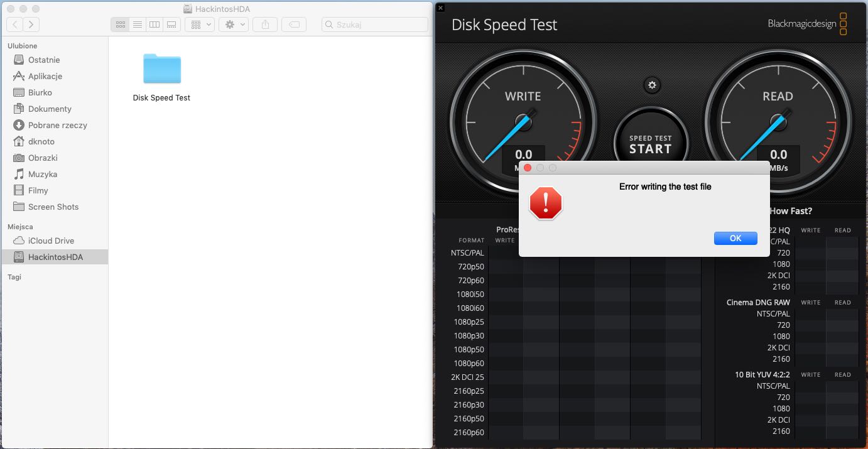Image resolution: width=868 pixels, height=449 pixels.
Task: Switch Finder to list view
Action: 138,24
